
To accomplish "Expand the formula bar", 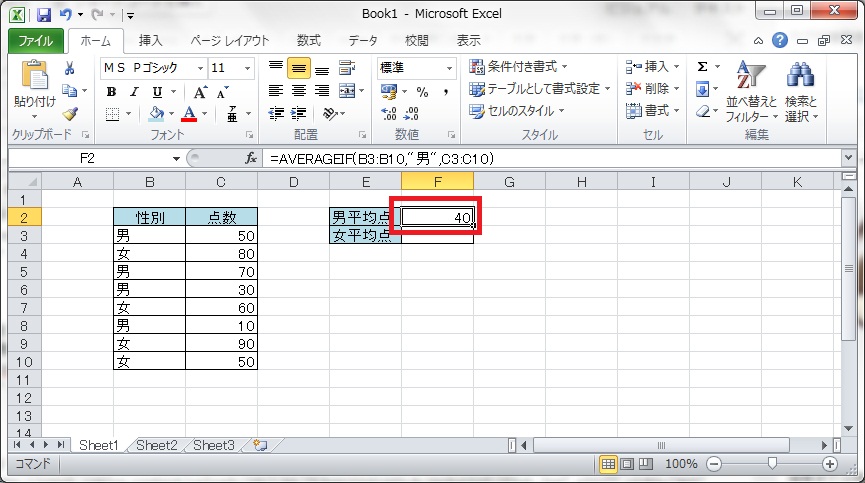I will 848,158.
